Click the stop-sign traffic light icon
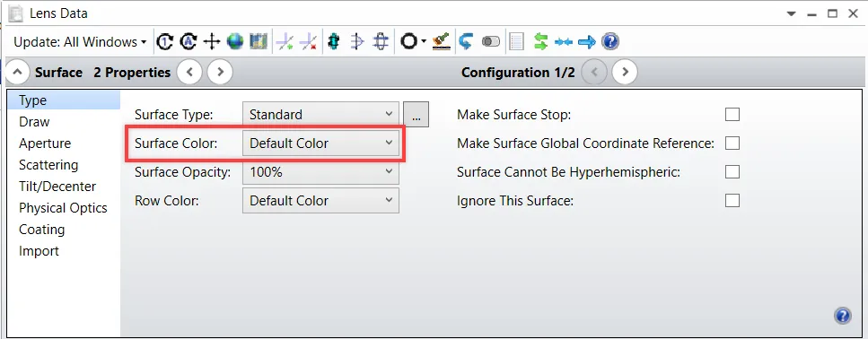 pyautogui.click(x=333, y=41)
